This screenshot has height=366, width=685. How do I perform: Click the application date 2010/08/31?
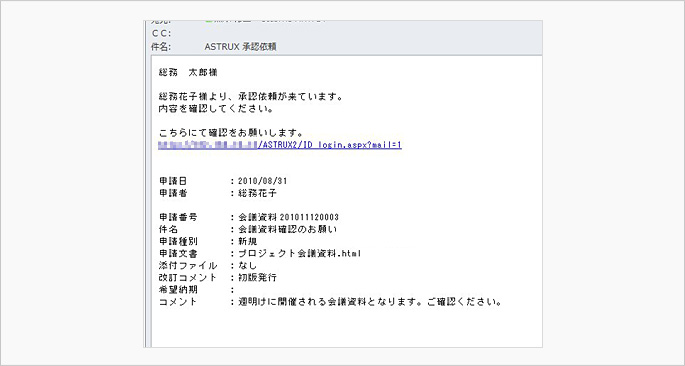(x=263, y=181)
